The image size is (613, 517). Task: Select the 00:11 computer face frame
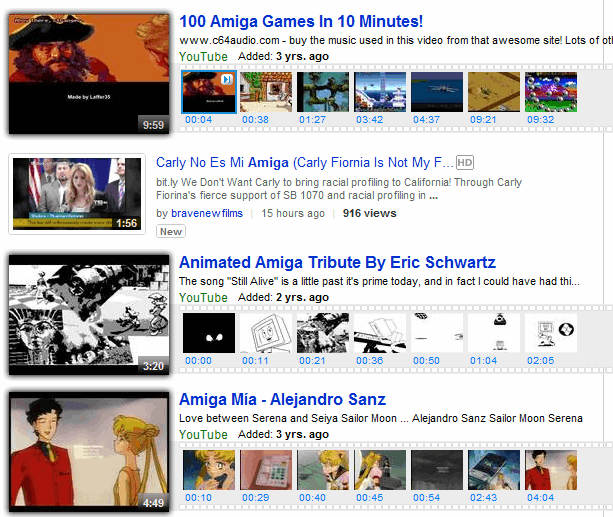(x=266, y=333)
